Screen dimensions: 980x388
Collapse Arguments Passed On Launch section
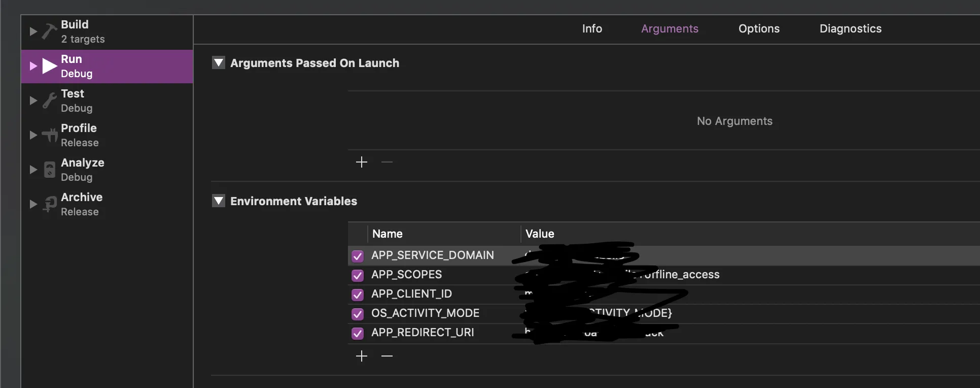click(219, 63)
